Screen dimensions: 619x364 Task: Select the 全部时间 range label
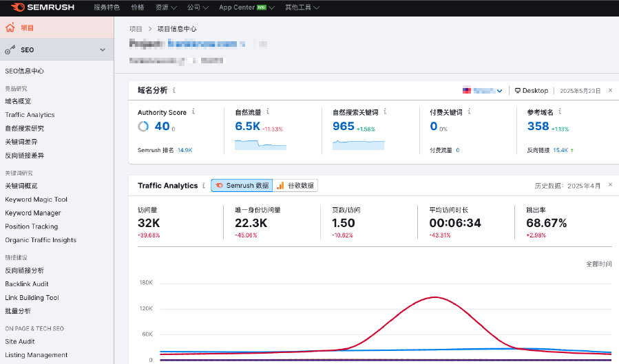click(x=598, y=264)
